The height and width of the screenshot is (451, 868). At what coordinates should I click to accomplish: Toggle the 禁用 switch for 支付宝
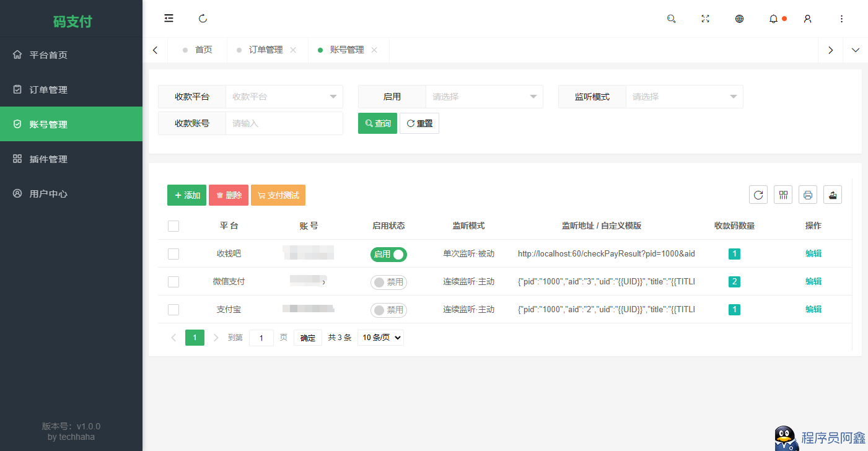coord(388,310)
